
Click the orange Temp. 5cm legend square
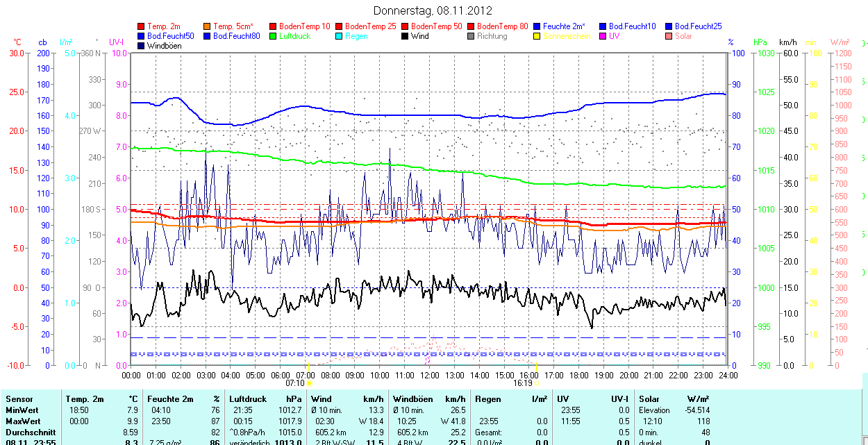coord(208,26)
